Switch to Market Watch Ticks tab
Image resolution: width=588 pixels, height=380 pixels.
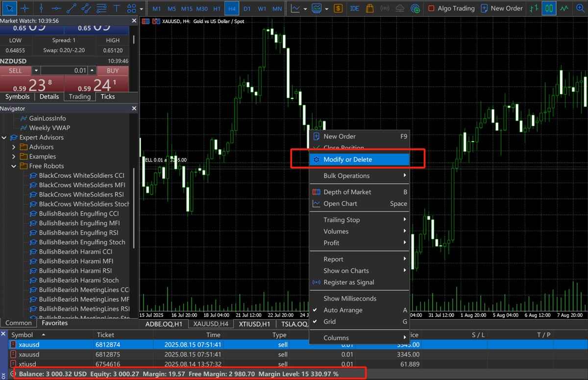pos(107,96)
